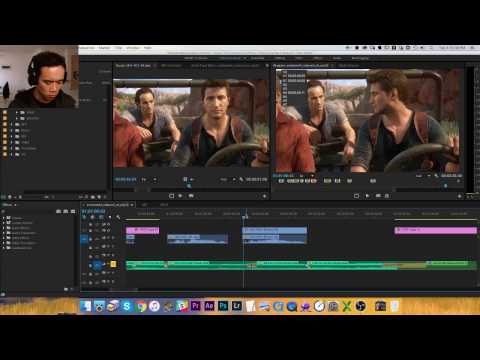This screenshot has width=480, height=360.
Task: Open the Effects panel menu arrow
Action: (x=15, y=205)
